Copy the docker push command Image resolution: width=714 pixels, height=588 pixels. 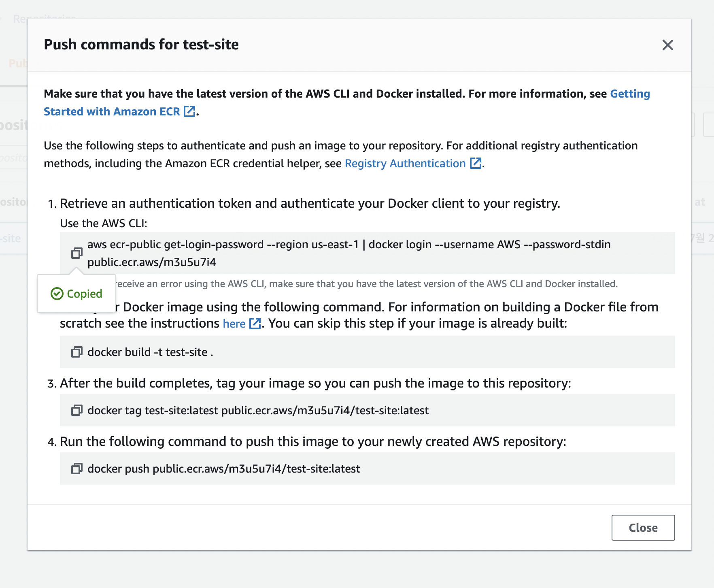tap(76, 469)
